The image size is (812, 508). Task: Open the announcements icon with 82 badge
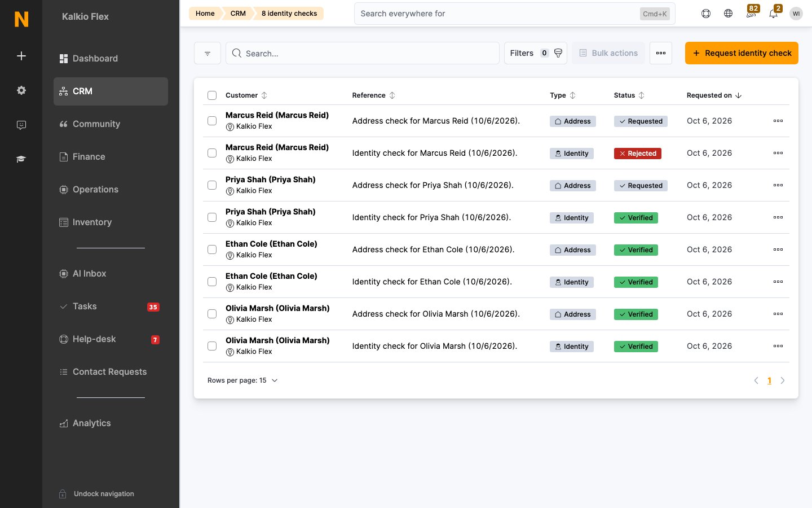[751, 12]
